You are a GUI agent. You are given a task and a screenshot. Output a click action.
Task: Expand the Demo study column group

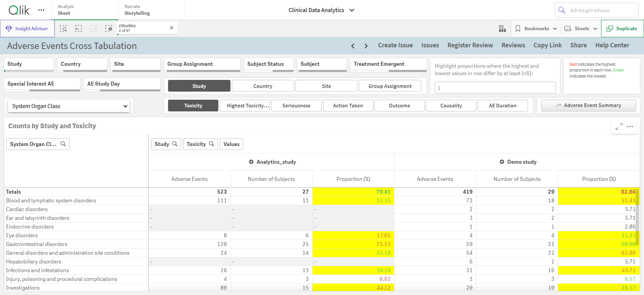point(502,162)
